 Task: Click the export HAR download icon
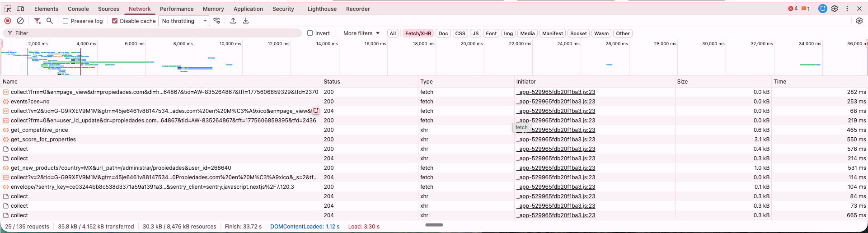(x=246, y=21)
